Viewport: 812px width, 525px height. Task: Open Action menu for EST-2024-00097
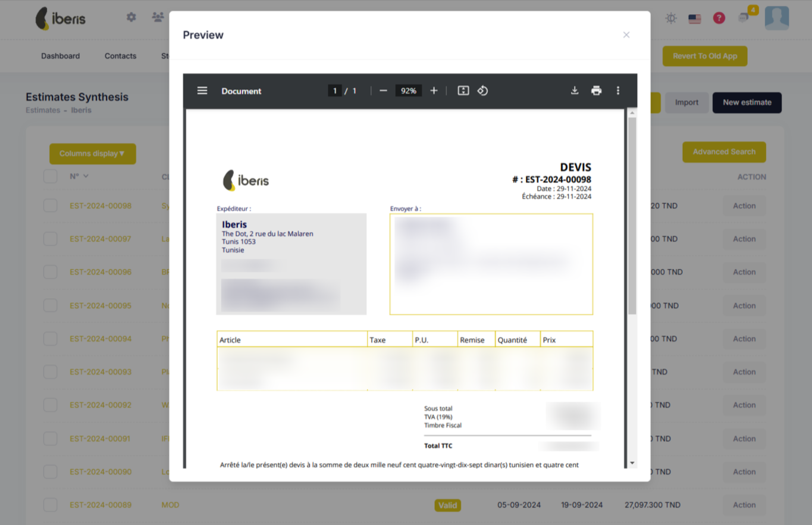click(x=744, y=239)
